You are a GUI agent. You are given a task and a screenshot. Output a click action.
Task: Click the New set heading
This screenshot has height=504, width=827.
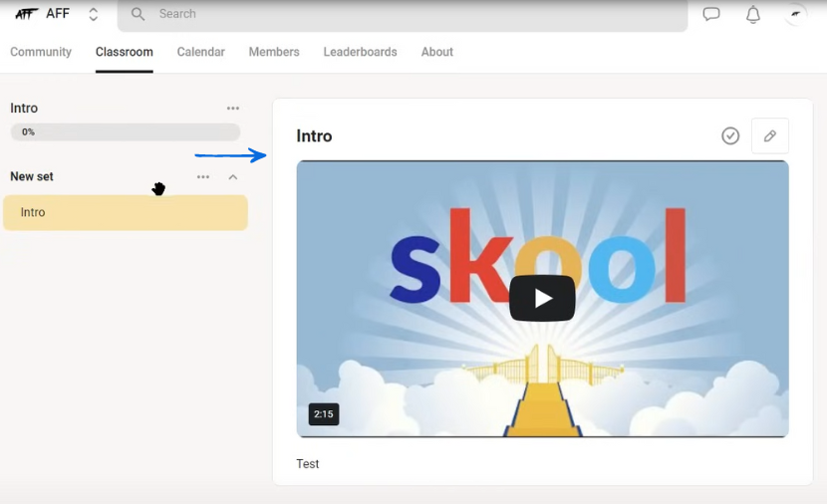pyautogui.click(x=32, y=176)
